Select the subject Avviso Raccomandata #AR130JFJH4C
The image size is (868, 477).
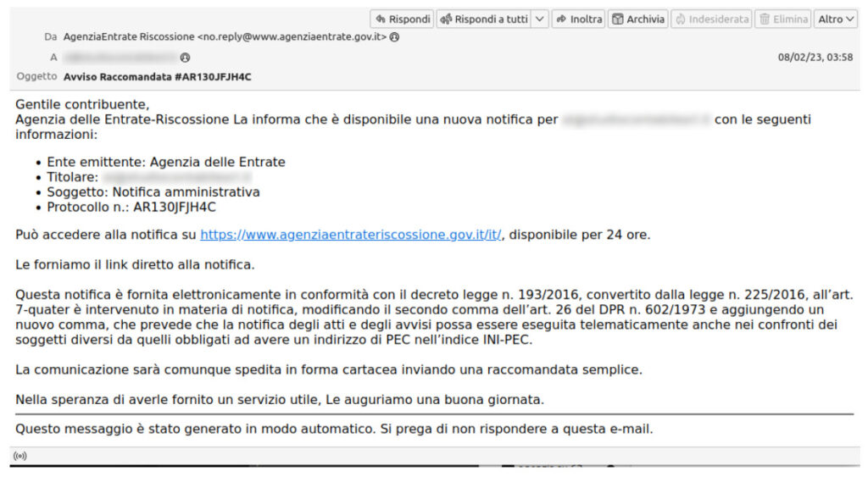coord(158,76)
